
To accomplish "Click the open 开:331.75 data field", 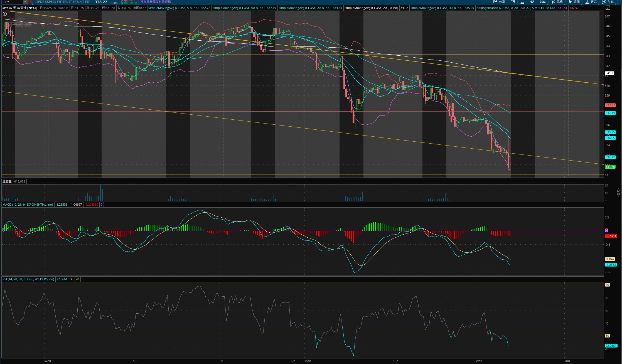I will [77, 8].
